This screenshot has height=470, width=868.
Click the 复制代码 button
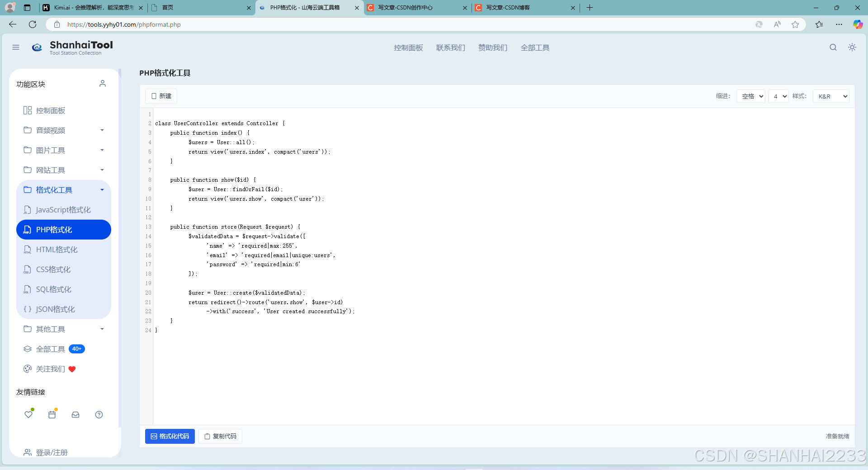(220, 436)
